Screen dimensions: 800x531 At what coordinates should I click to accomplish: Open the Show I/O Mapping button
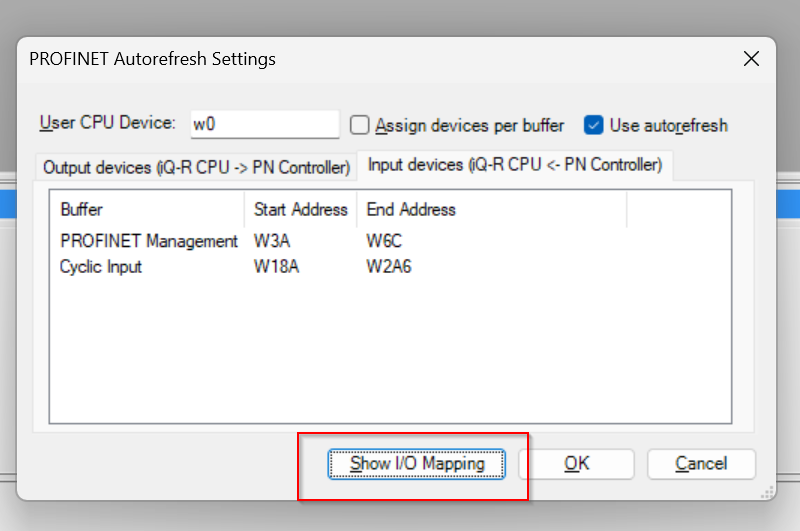416,464
